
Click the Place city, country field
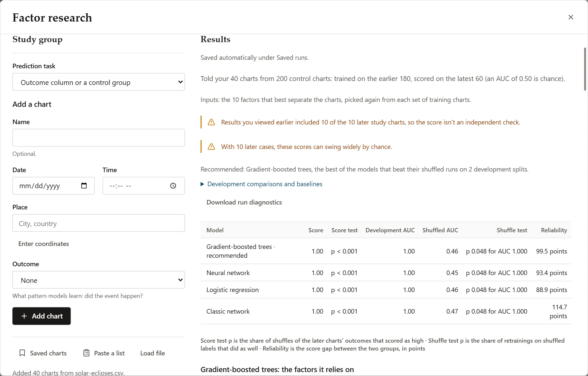99,223
